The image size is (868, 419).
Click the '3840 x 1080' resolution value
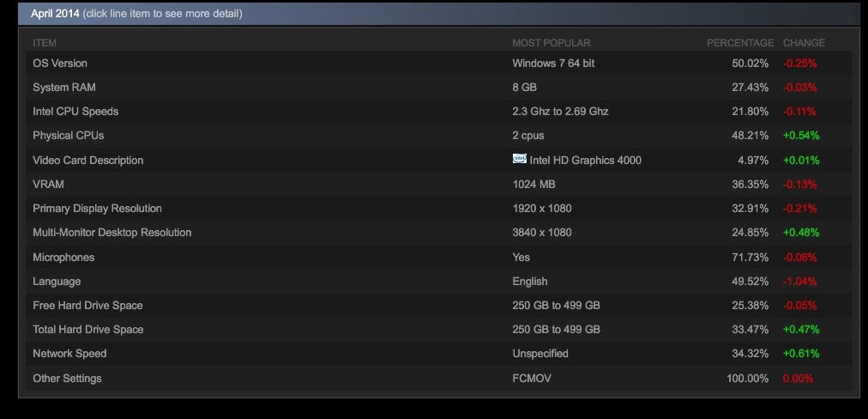pyautogui.click(x=542, y=232)
